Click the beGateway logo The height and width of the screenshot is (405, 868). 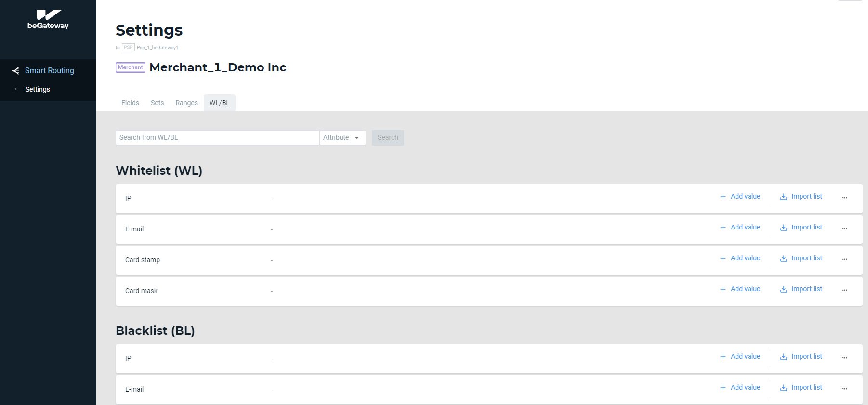tap(48, 20)
